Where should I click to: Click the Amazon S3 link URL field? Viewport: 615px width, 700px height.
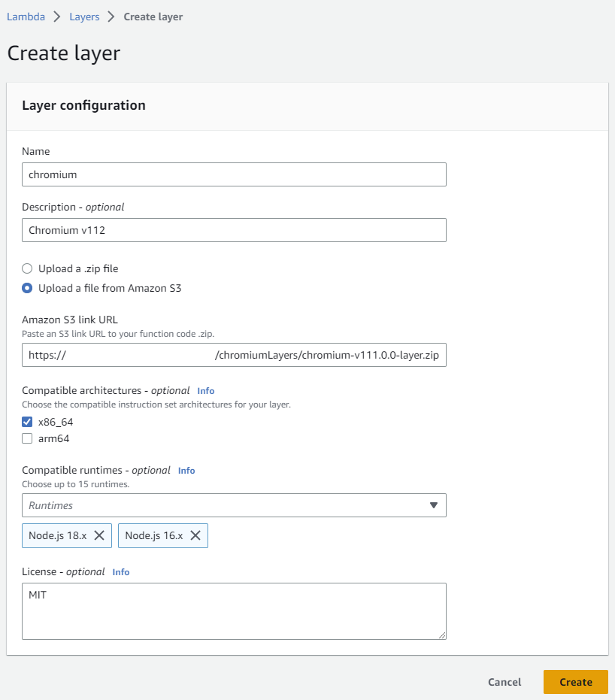(x=234, y=355)
